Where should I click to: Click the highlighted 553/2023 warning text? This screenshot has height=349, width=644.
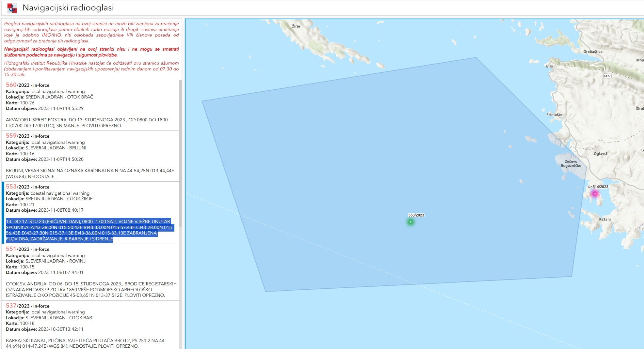[88, 230]
